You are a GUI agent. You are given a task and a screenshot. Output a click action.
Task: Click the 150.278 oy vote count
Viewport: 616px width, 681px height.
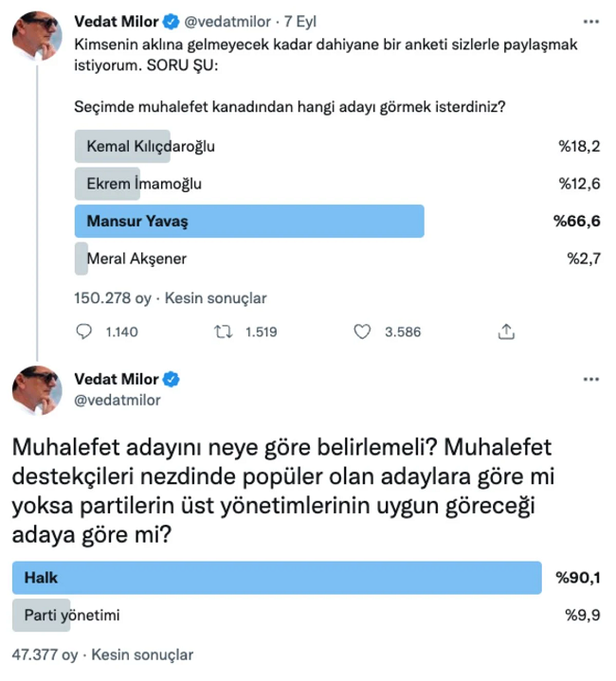click(x=113, y=298)
